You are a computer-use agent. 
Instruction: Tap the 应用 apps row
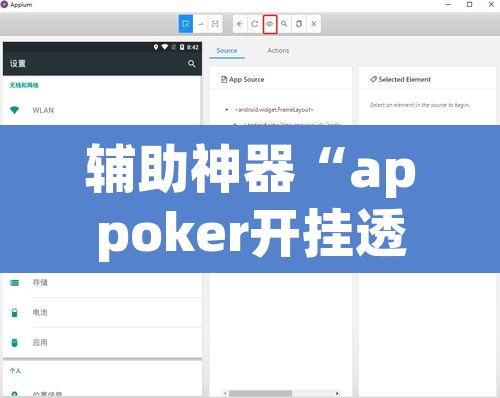[x=102, y=343]
